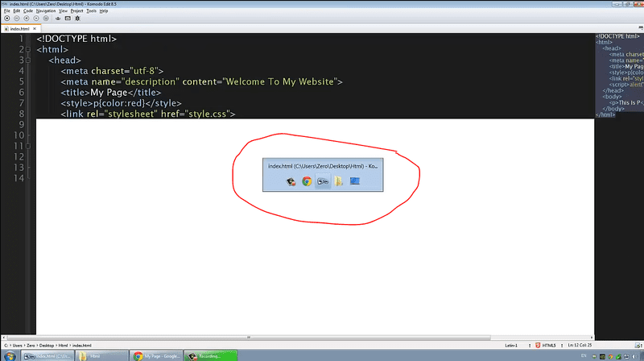Click the horizontal scrollbar right arrow

(x=592, y=338)
